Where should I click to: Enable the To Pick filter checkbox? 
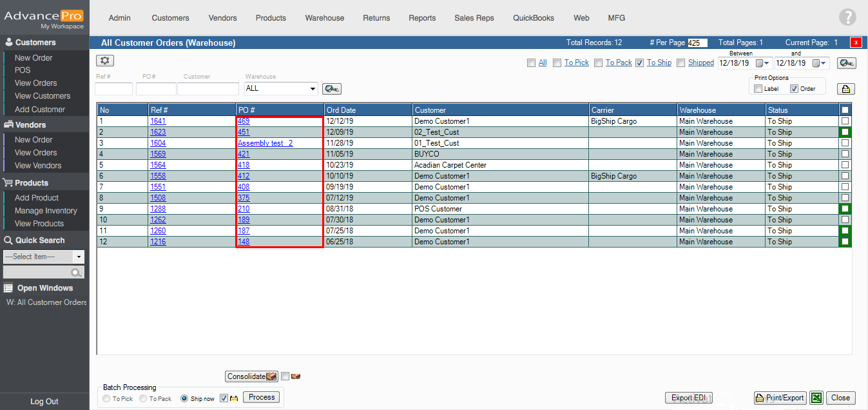pos(557,63)
